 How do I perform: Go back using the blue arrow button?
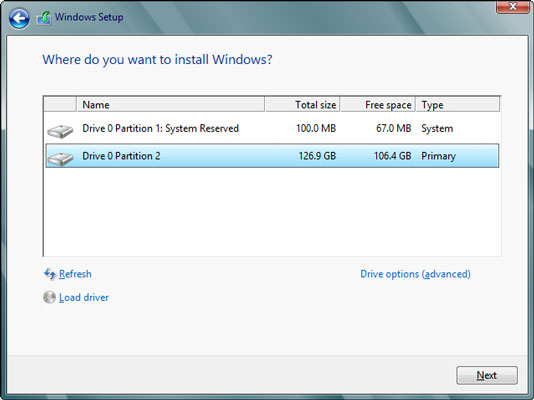19,18
